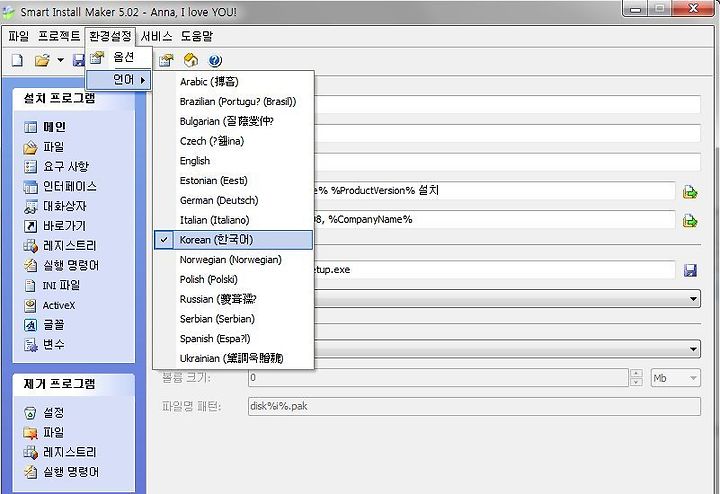
Task: Select Estonian (Eesti) language
Action: click(x=234, y=180)
